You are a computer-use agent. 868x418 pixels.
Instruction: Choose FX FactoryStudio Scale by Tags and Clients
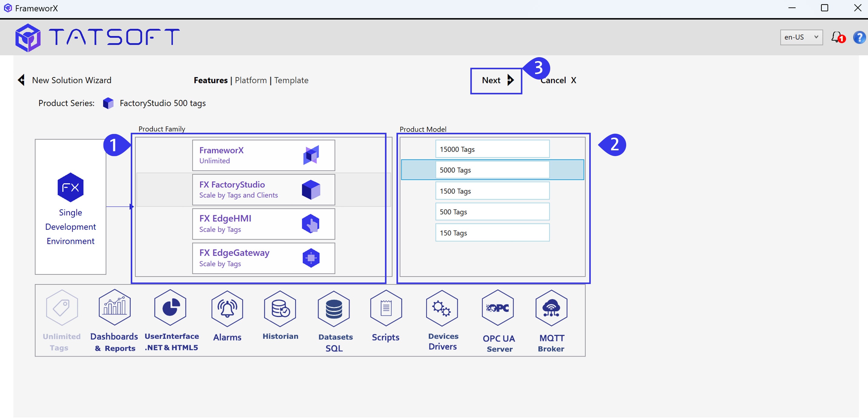coord(264,190)
